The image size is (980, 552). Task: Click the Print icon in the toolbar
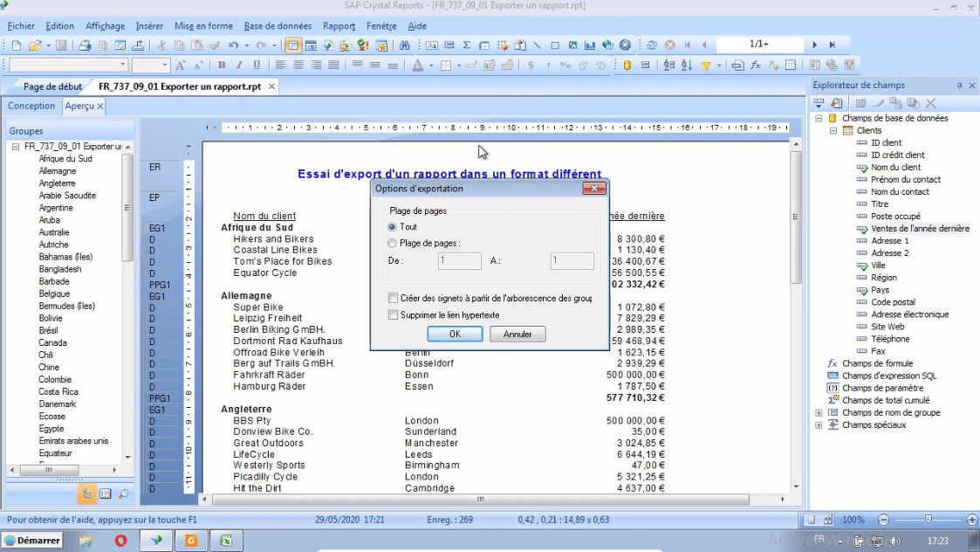(x=85, y=45)
